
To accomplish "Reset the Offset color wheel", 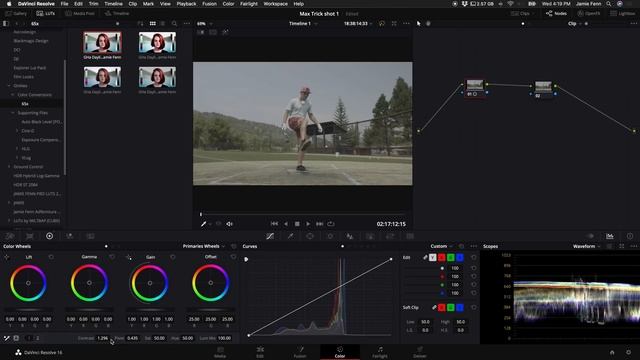I will point(233,257).
